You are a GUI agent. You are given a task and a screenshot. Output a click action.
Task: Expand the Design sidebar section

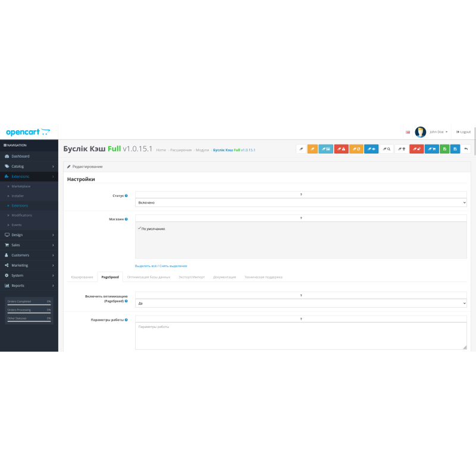pyautogui.click(x=21, y=234)
